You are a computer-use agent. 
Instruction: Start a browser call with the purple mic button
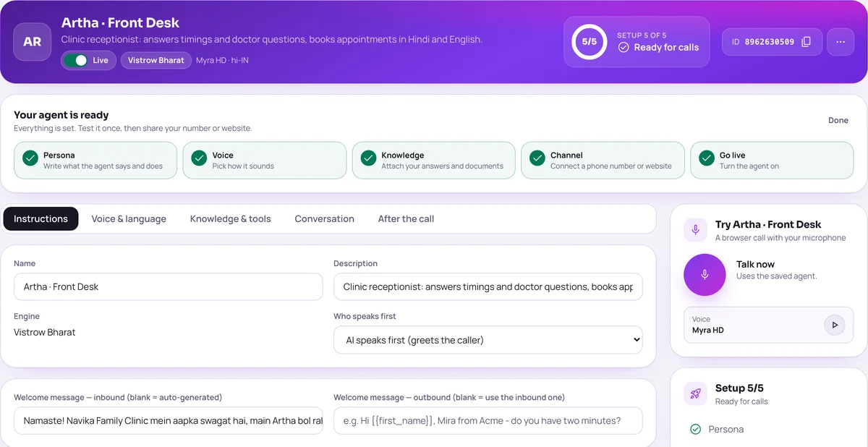tap(705, 275)
